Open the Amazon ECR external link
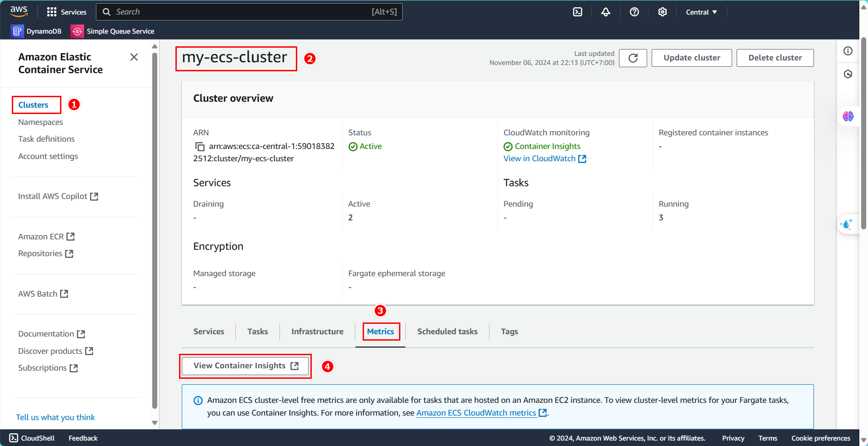Viewport: 868px width, 446px height. [46, 237]
